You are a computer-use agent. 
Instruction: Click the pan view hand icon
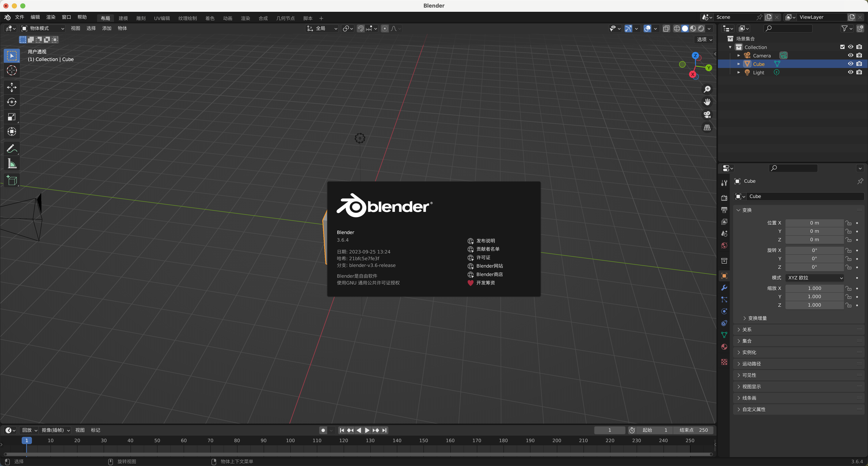coord(707,102)
